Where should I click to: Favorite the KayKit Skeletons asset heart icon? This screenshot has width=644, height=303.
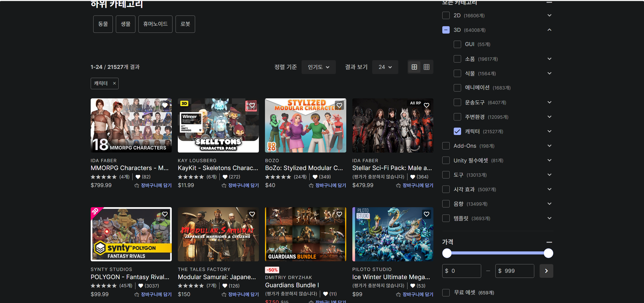[x=252, y=105]
